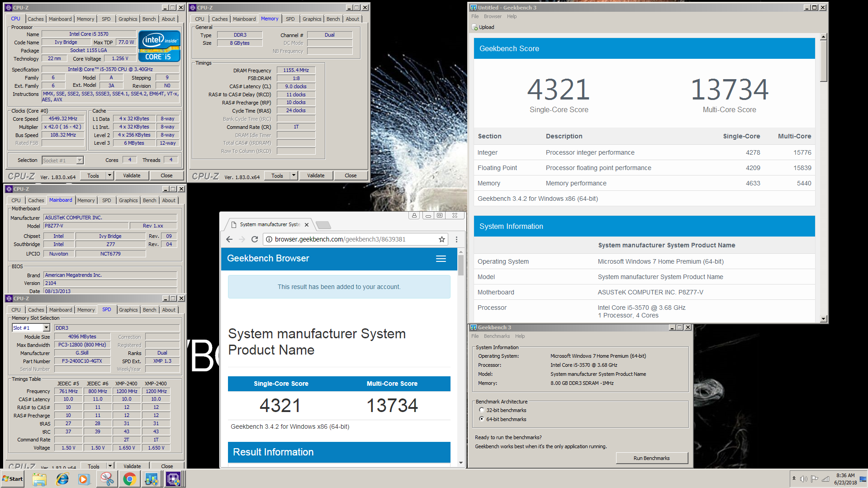Open Windows Explorer from the taskbar
868x488 pixels.
[39, 479]
